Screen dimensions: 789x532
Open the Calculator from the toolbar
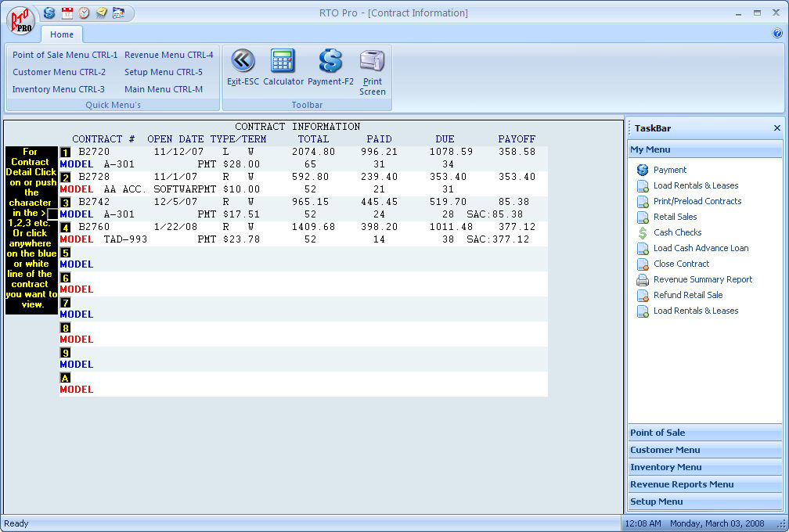(283, 61)
